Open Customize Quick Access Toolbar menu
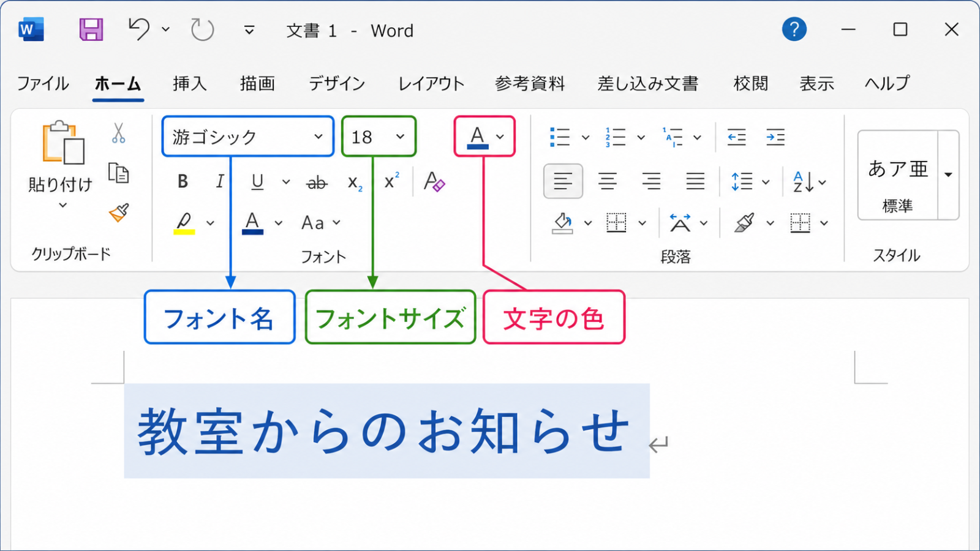980x551 pixels. coord(249,30)
